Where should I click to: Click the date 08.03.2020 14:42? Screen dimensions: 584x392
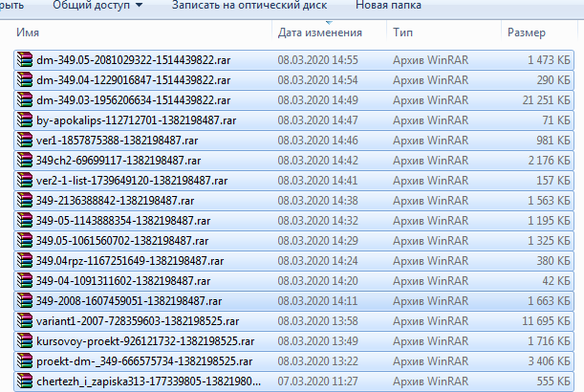coord(317,161)
